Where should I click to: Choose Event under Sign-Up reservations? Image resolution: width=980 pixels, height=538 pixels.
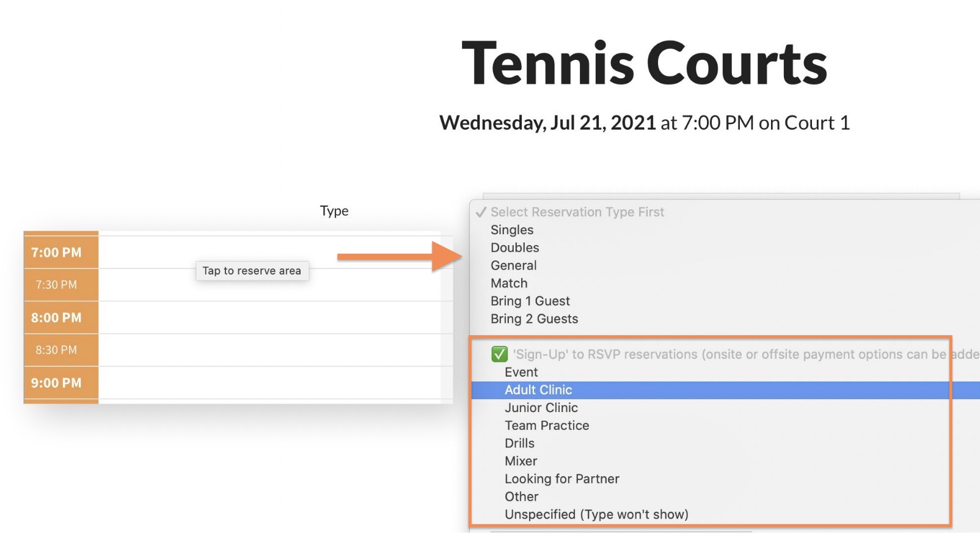521,372
